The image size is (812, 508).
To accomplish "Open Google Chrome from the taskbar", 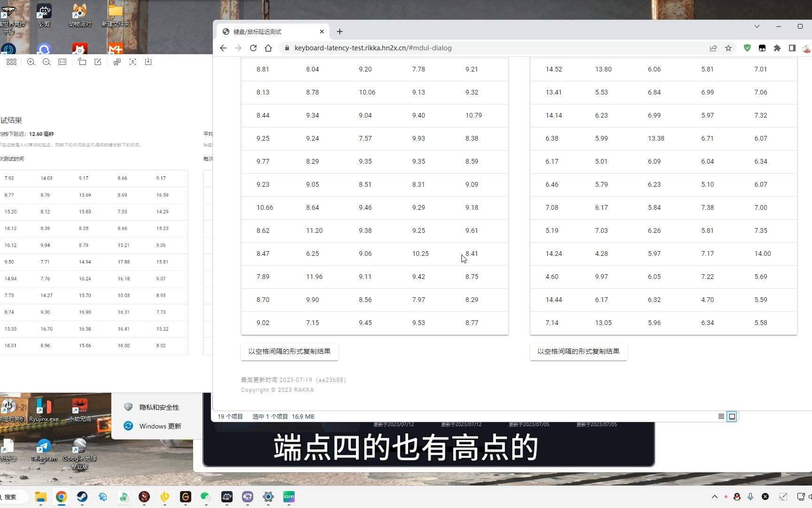I will 61,497.
